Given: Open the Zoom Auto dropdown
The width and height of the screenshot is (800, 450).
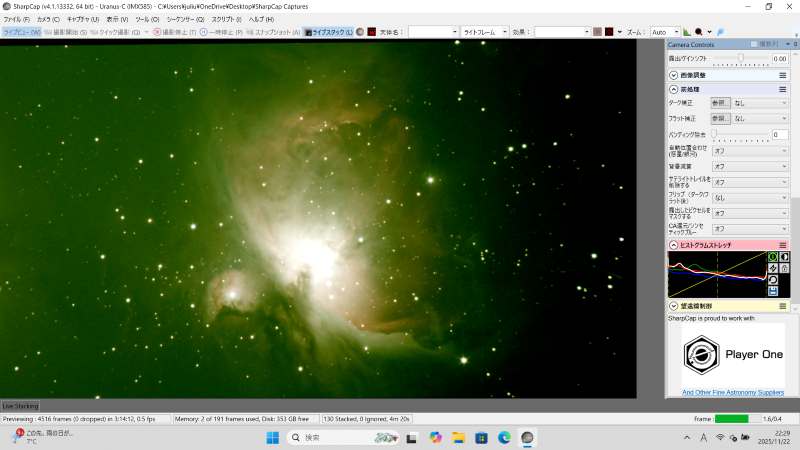Looking at the screenshot, I should (666, 32).
